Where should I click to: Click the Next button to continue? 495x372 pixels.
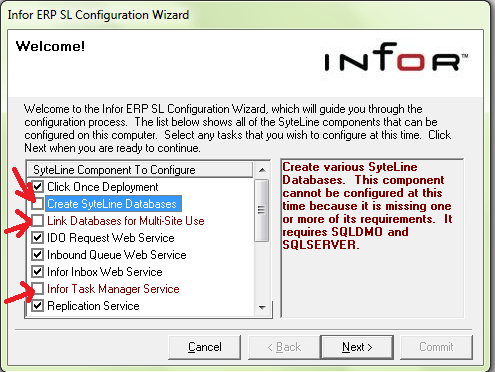tap(357, 347)
